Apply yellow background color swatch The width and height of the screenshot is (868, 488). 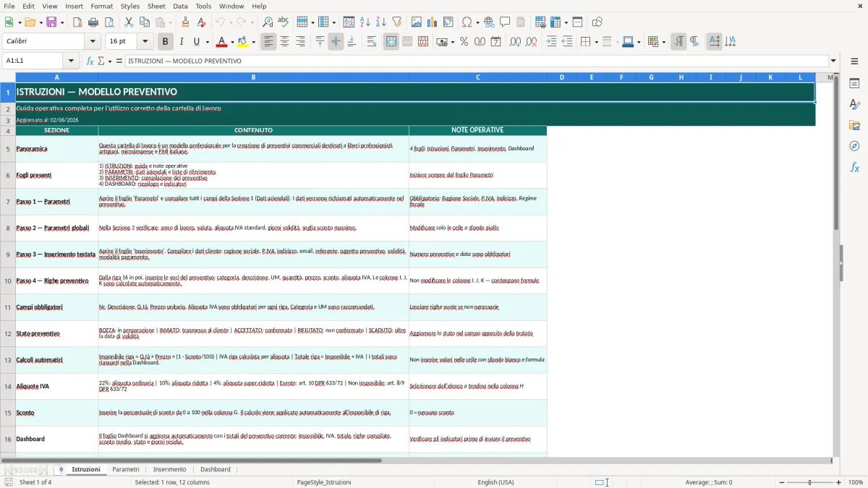[x=243, y=42]
